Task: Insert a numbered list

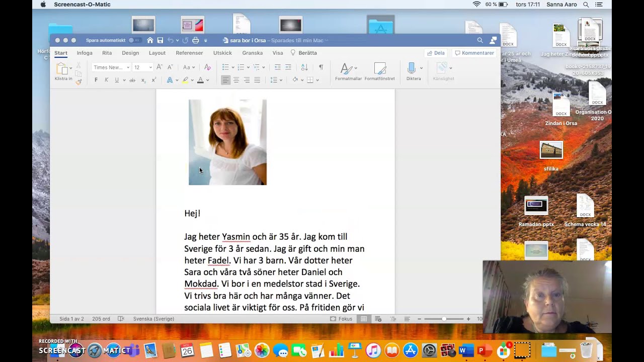Action: (240, 67)
